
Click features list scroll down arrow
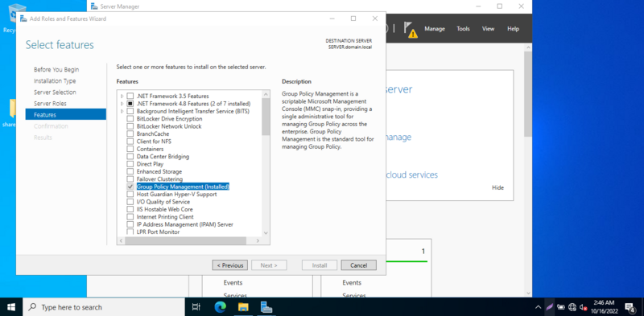266,232
